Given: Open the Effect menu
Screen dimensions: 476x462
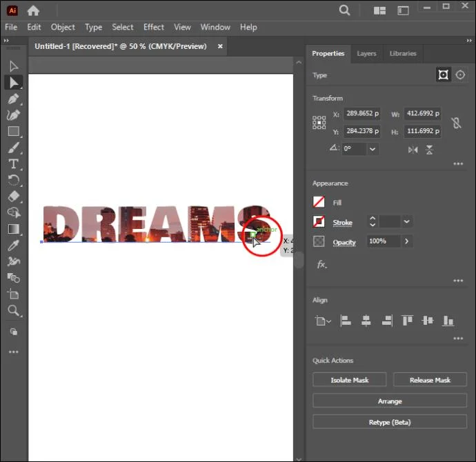Looking at the screenshot, I should [154, 27].
